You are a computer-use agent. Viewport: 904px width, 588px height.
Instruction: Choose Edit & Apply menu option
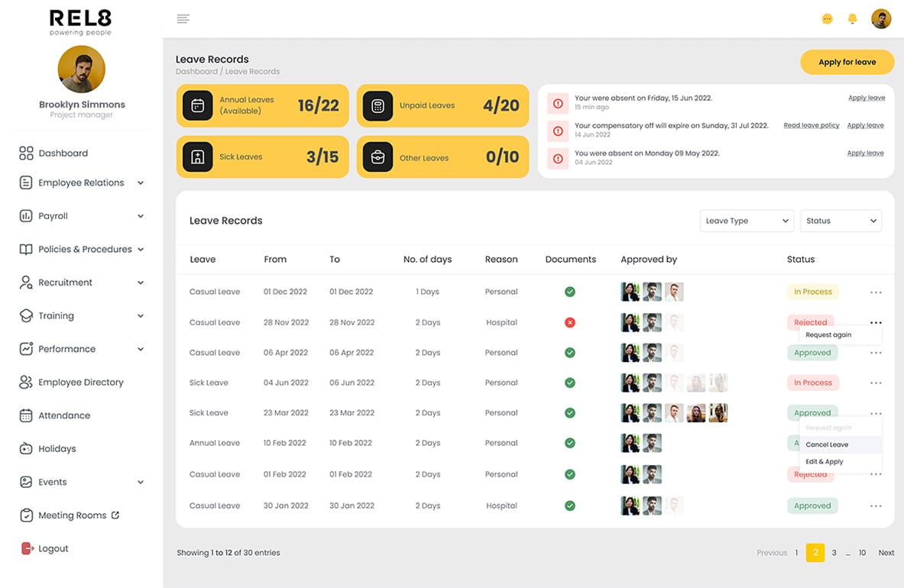(x=825, y=462)
